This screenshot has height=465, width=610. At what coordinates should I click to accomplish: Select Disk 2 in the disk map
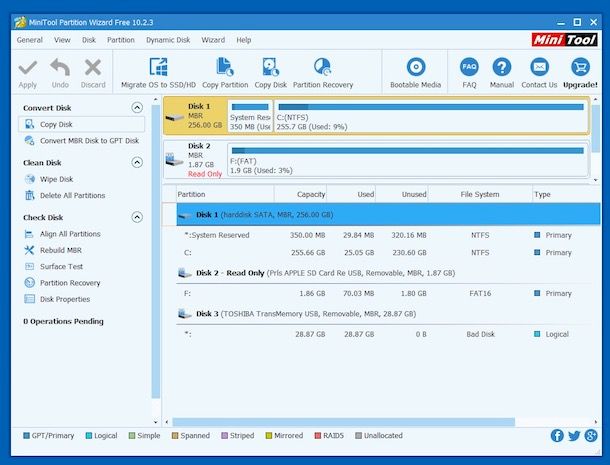pyautogui.click(x=195, y=160)
